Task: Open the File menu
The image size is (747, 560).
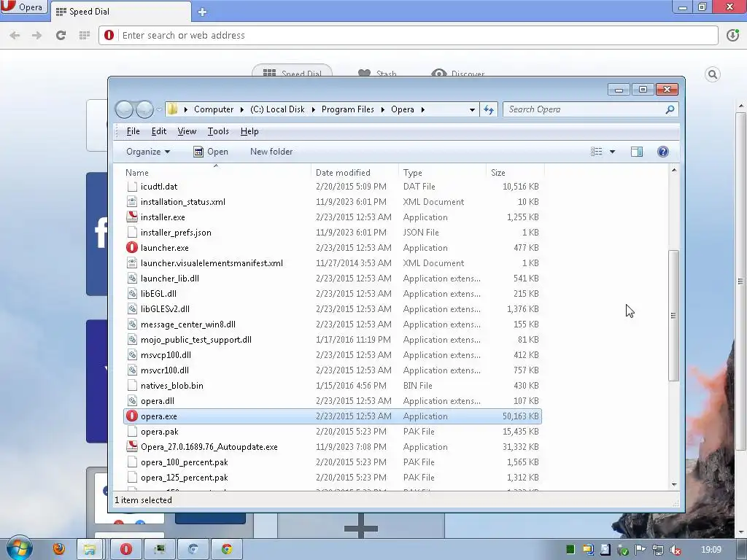Action: click(x=133, y=131)
